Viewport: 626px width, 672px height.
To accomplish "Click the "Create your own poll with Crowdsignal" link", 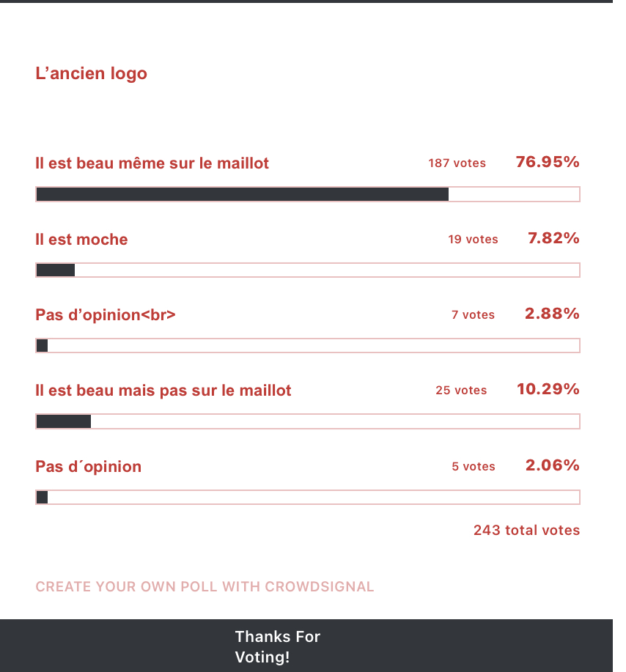I will click(x=205, y=586).
